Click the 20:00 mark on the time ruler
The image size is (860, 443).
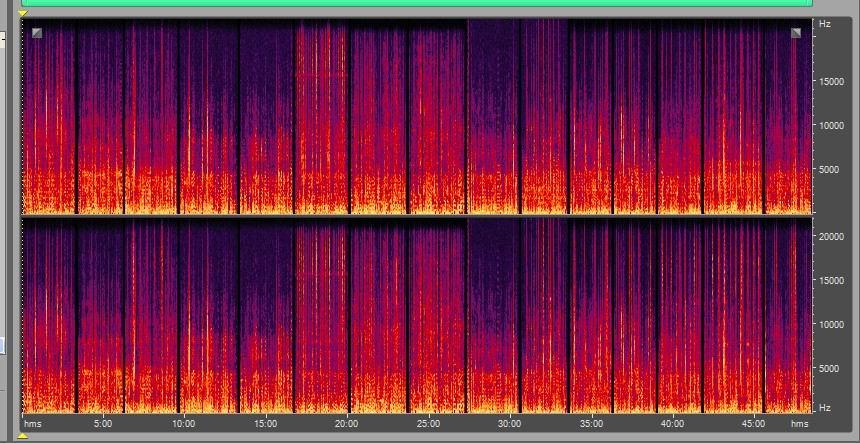(347, 424)
